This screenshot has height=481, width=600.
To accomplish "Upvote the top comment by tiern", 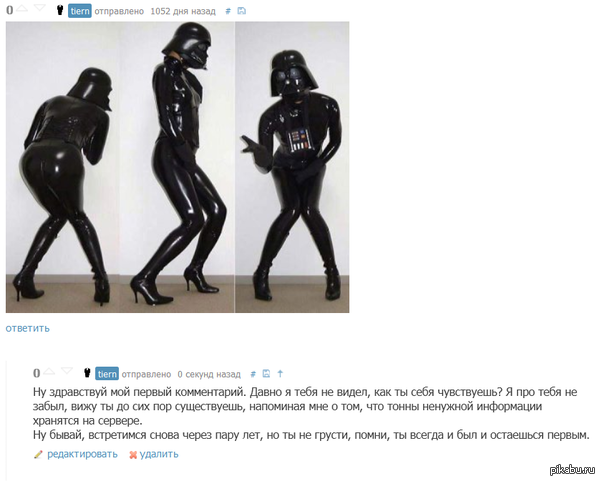I will [x=23, y=8].
